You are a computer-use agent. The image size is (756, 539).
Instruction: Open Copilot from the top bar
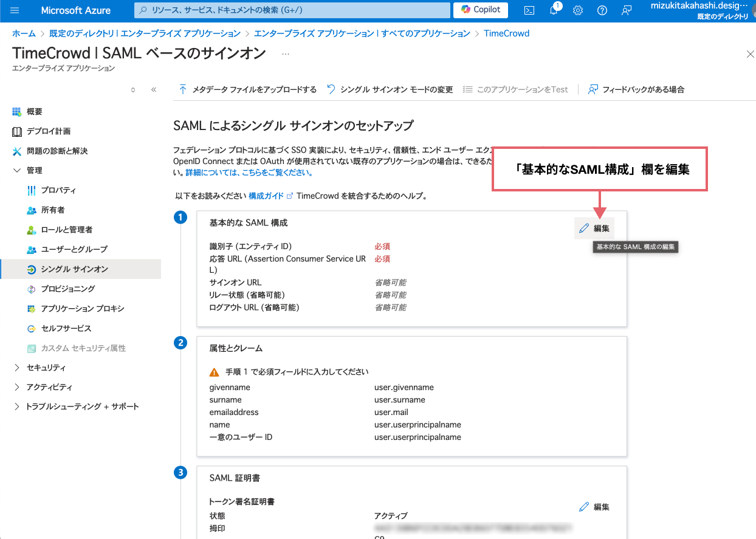pos(479,10)
